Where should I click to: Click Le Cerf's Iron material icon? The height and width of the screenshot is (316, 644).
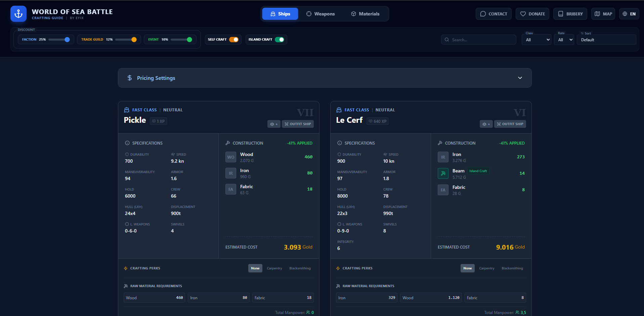point(443,157)
